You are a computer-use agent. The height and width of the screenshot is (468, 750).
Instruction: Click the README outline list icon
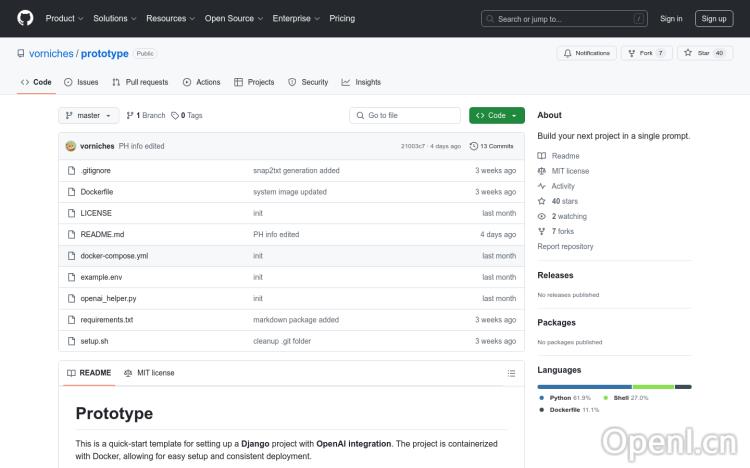click(511, 373)
